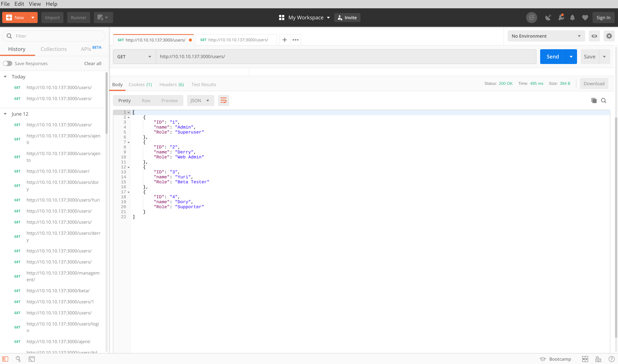The height and width of the screenshot is (364, 618).
Task: Switch to the Collections tab
Action: [x=53, y=49]
